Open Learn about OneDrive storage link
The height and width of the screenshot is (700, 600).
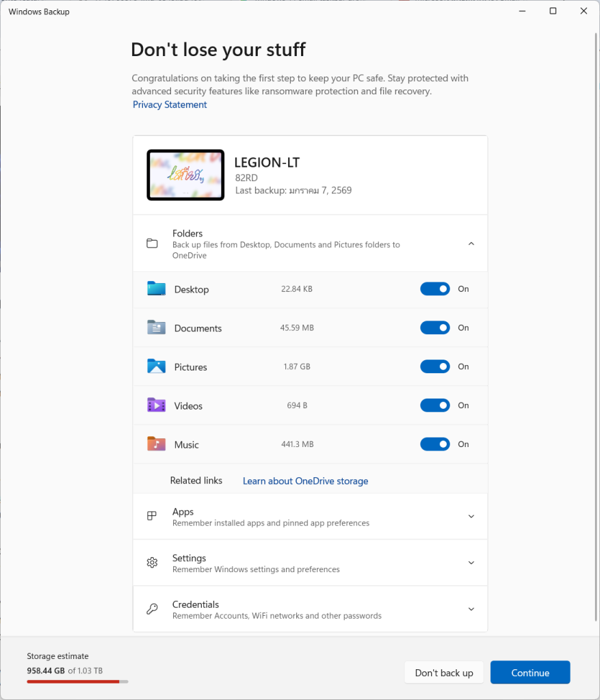[x=305, y=481]
